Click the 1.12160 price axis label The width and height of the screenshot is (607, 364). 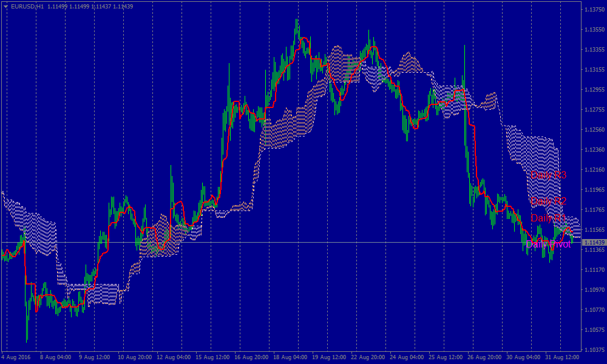pos(594,170)
